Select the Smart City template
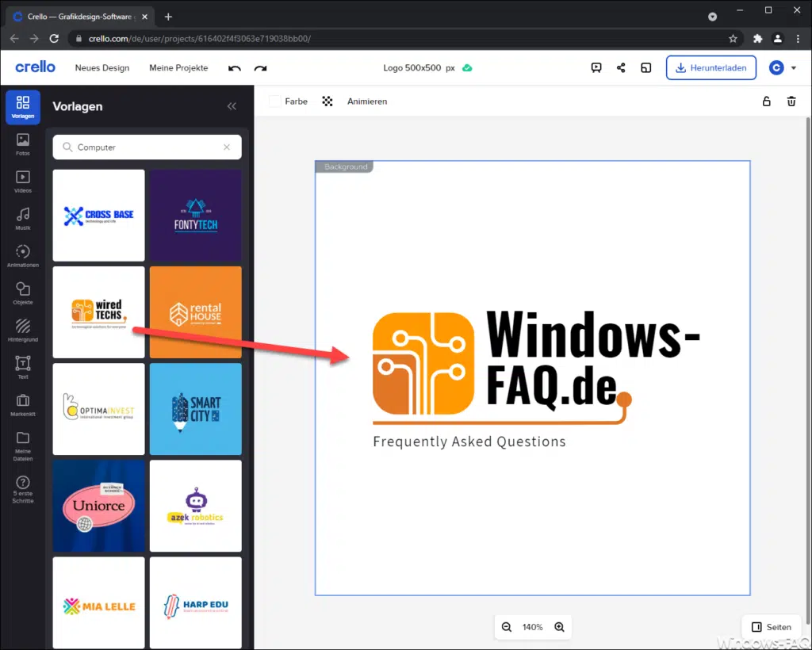Image resolution: width=812 pixels, height=650 pixels. click(x=196, y=409)
